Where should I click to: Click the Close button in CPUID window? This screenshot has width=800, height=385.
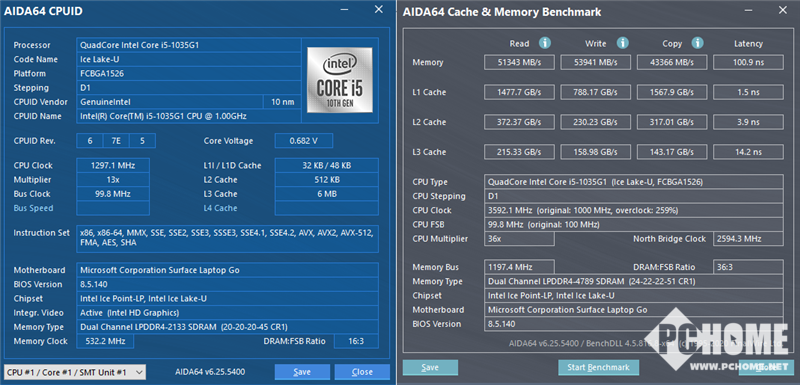point(362,372)
